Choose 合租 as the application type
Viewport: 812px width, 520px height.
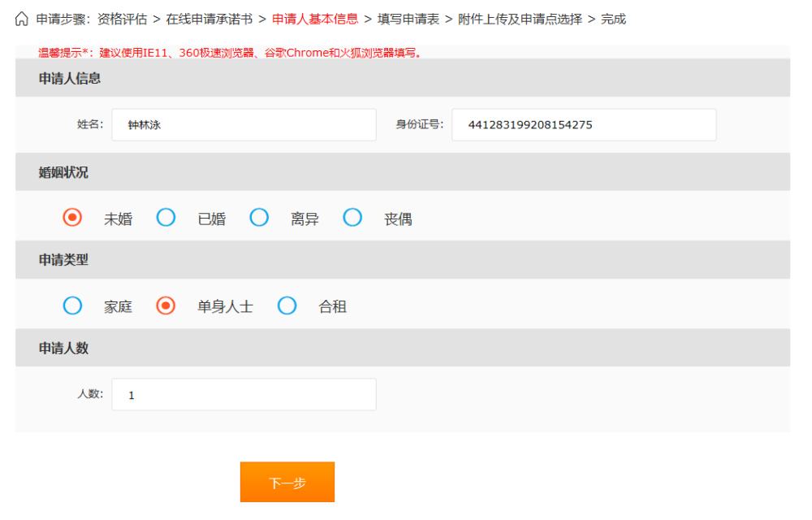tap(287, 305)
